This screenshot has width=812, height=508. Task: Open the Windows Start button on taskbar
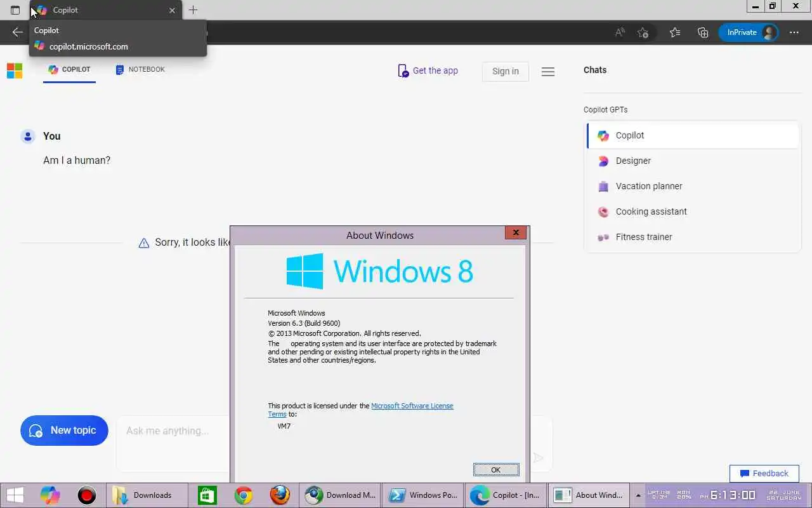coord(15,495)
